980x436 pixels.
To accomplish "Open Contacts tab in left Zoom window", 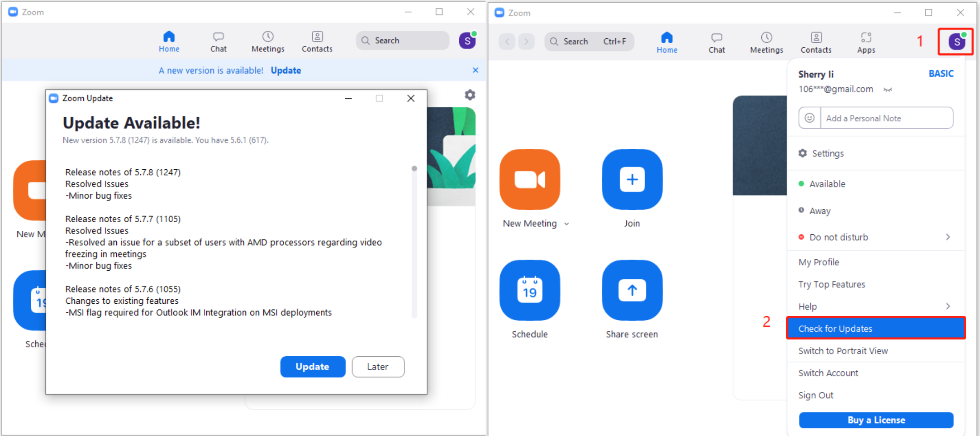I will pyautogui.click(x=317, y=42).
